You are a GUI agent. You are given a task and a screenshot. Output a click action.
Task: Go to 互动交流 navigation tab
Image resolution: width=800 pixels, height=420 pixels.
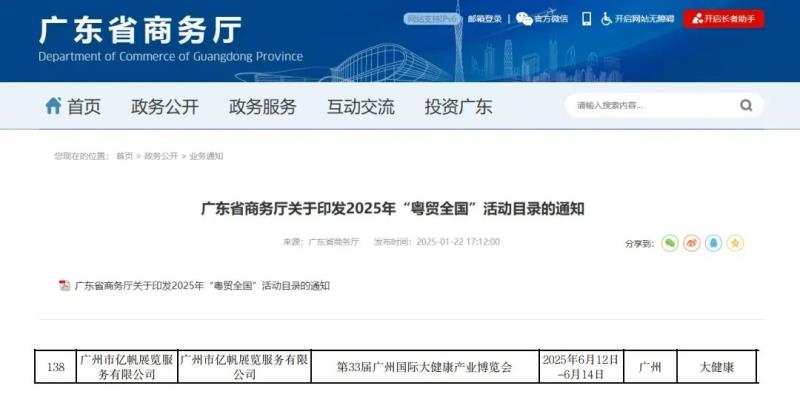pyautogui.click(x=360, y=107)
